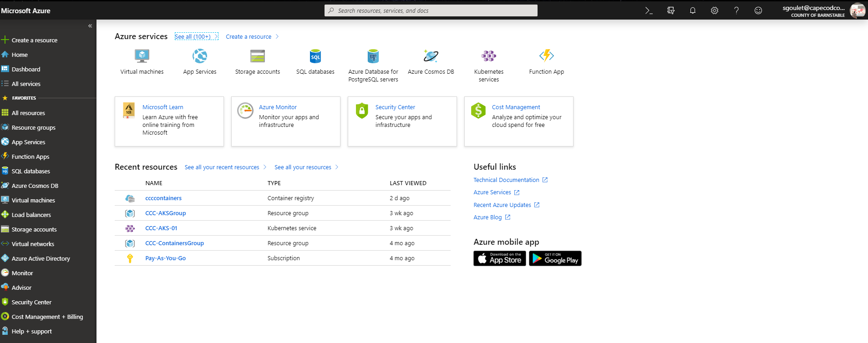868x343 pixels.
Task: Open portal settings gear icon
Action: [714, 10]
